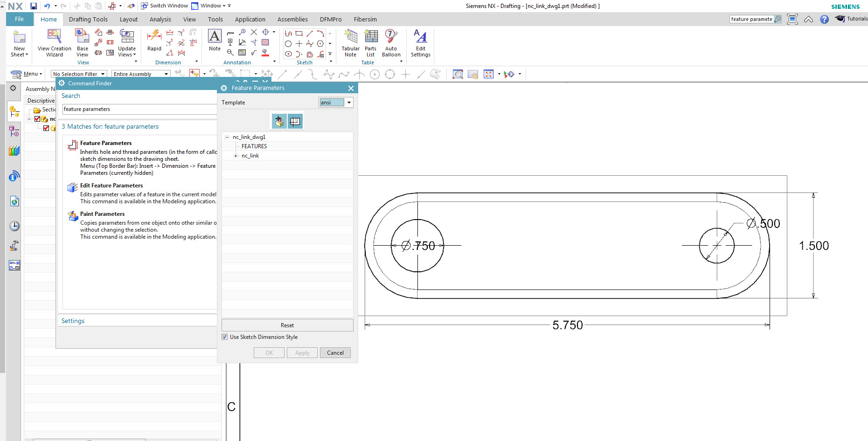This screenshot has height=441, width=868.
Task: Open the Template dropdown showing ansi
Action: [x=349, y=102]
